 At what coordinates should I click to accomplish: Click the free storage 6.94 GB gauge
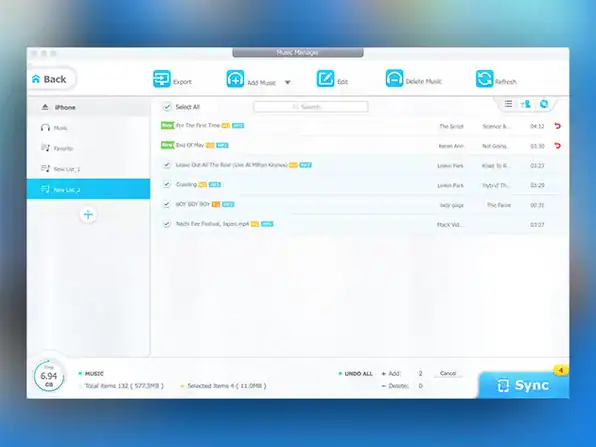pos(49,376)
